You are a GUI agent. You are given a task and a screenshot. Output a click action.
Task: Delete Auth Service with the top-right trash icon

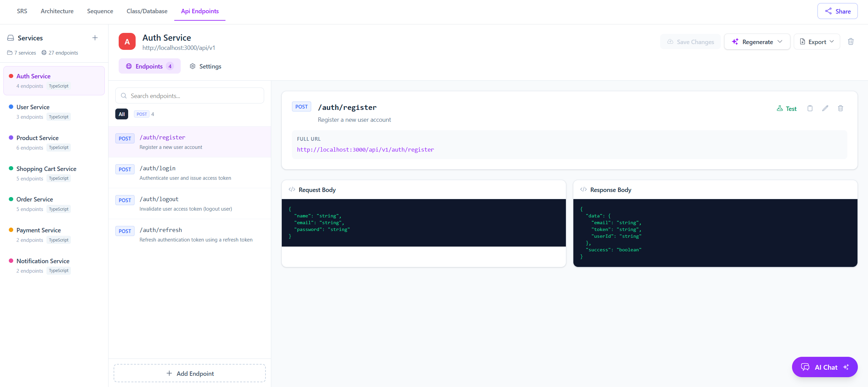850,41
